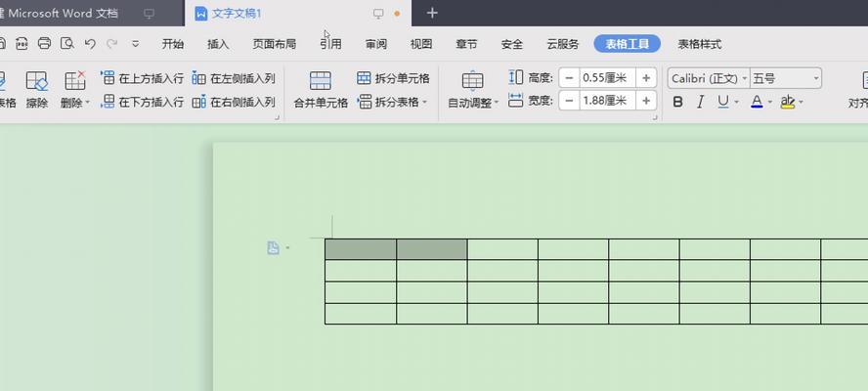Open the 五号 font size dropdown
The image size is (868, 391).
click(x=815, y=78)
